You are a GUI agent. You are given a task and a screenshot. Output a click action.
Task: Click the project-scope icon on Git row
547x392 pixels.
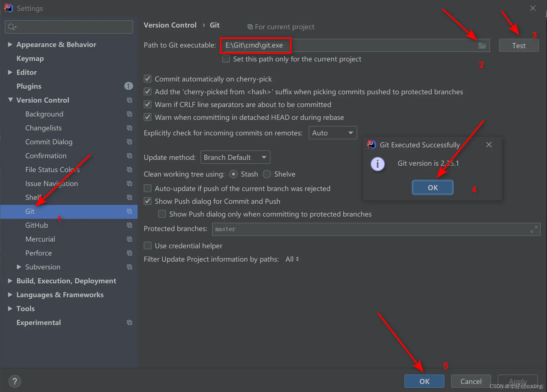130,211
